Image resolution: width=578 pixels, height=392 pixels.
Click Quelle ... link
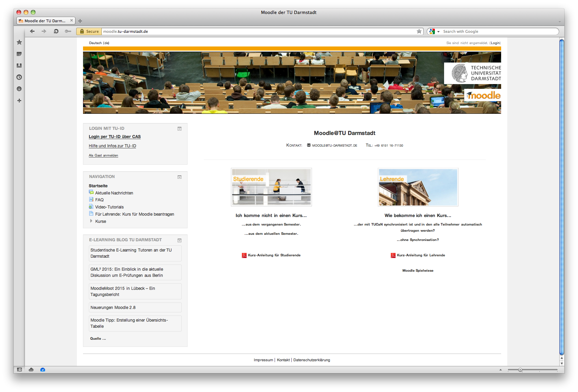coord(98,339)
